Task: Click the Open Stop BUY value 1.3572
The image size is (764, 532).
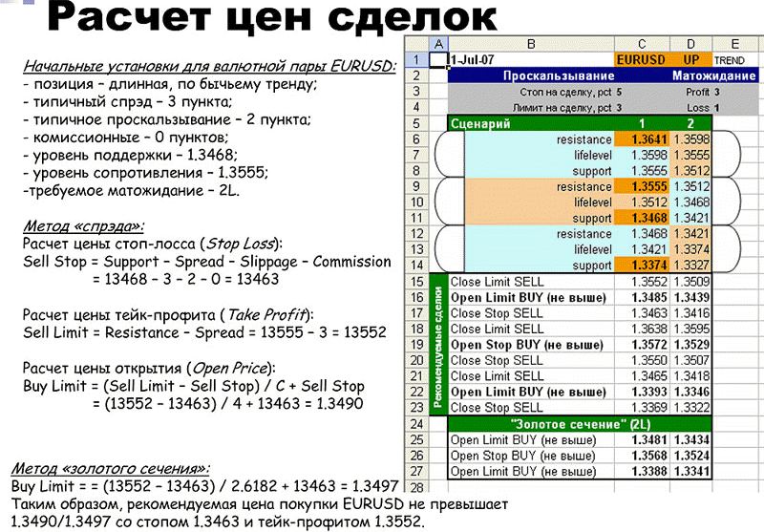Action: (x=642, y=345)
